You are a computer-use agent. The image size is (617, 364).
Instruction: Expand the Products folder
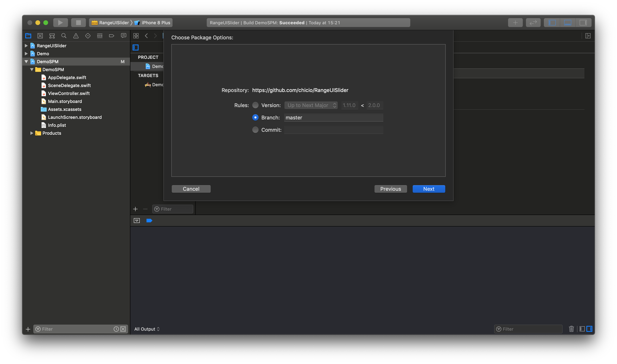32,133
